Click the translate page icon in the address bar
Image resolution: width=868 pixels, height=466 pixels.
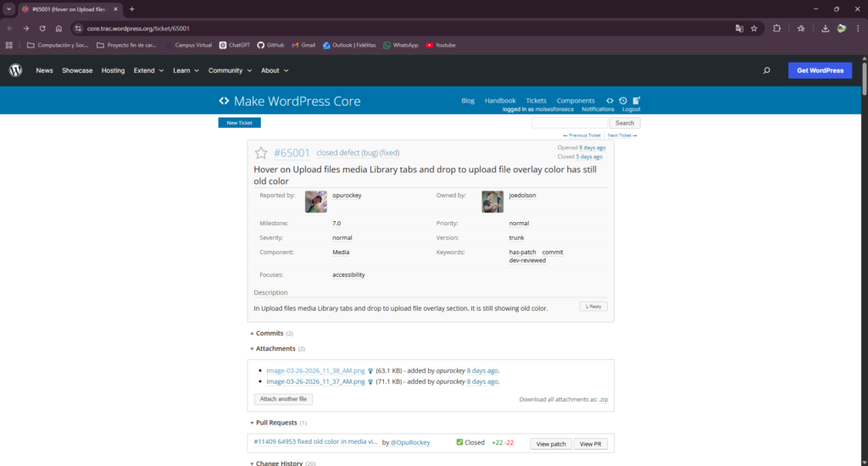tap(739, 28)
